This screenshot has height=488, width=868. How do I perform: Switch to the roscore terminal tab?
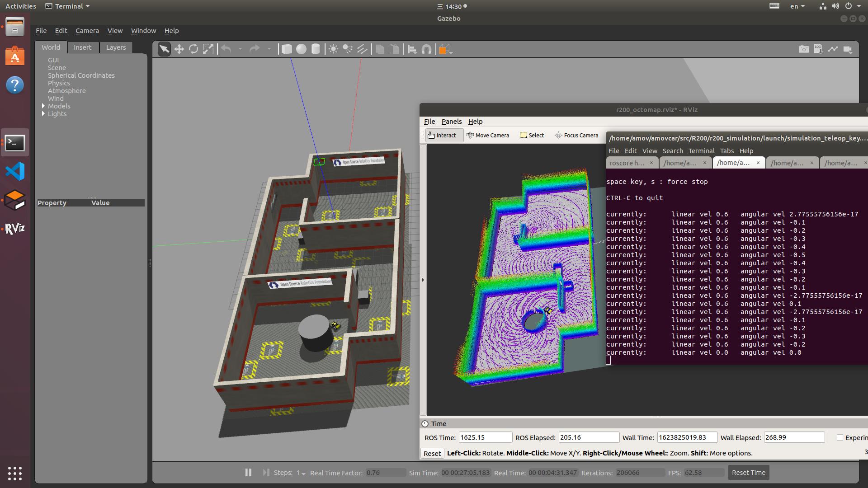627,163
